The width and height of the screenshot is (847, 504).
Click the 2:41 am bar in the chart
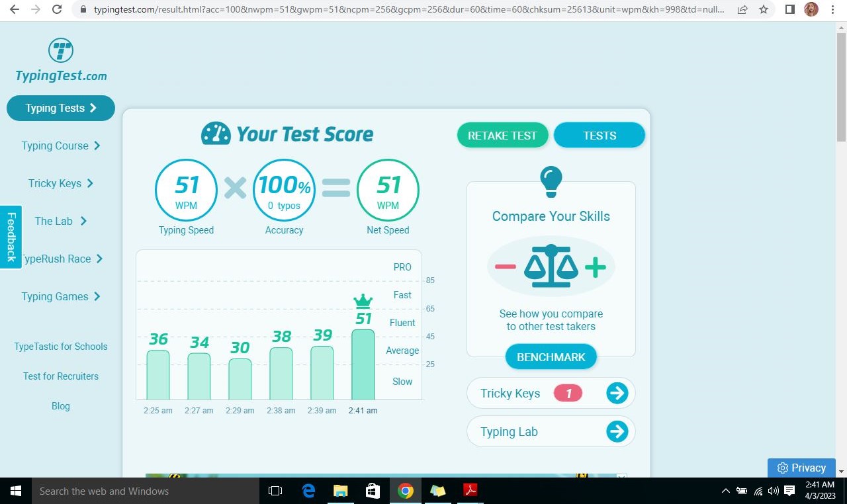(x=363, y=364)
